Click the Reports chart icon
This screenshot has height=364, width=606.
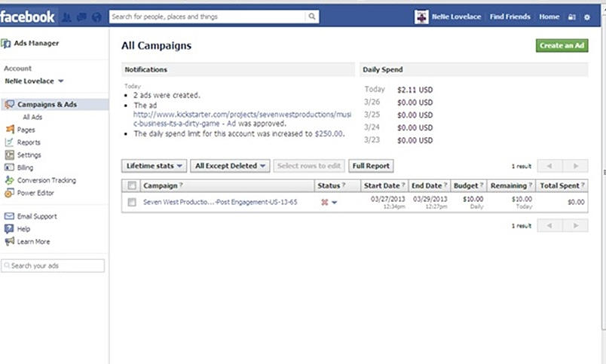pos(9,142)
